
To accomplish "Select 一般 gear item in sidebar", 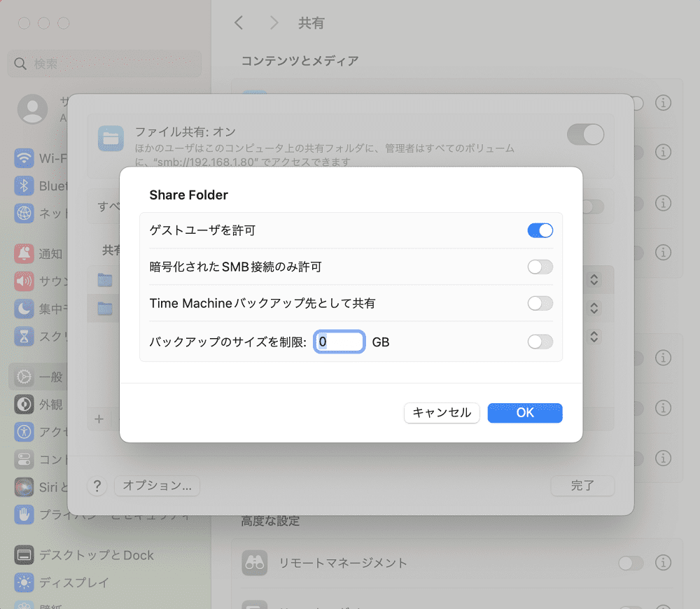I will tap(38, 377).
